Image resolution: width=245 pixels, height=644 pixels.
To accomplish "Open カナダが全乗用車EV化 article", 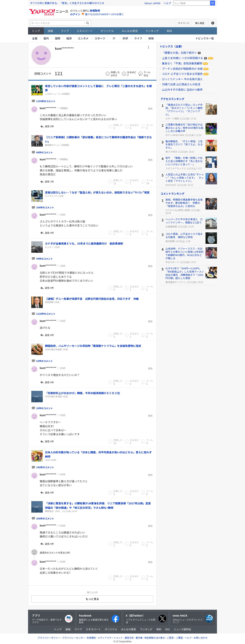I will click(x=84, y=243).
